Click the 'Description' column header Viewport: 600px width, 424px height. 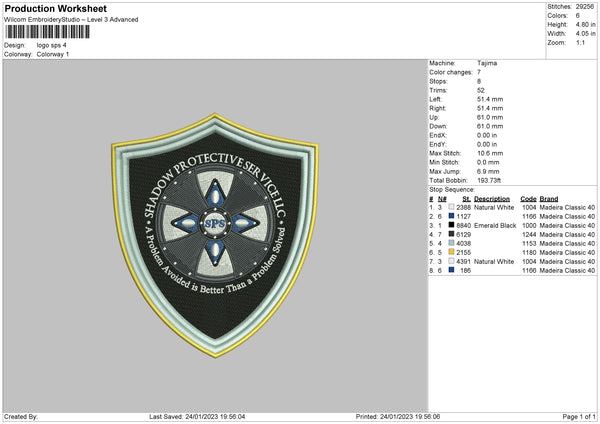click(x=492, y=199)
